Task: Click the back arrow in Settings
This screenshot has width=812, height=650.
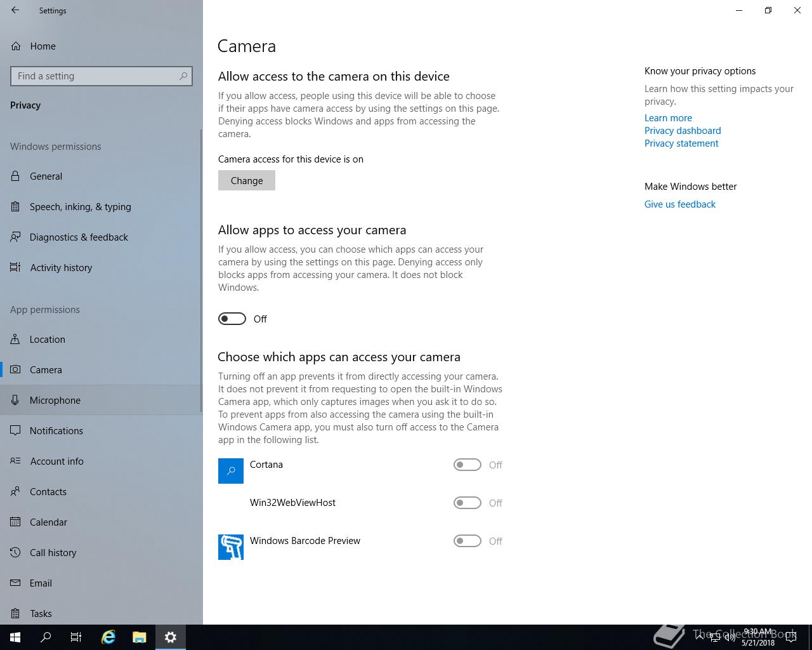Action: click(x=15, y=10)
